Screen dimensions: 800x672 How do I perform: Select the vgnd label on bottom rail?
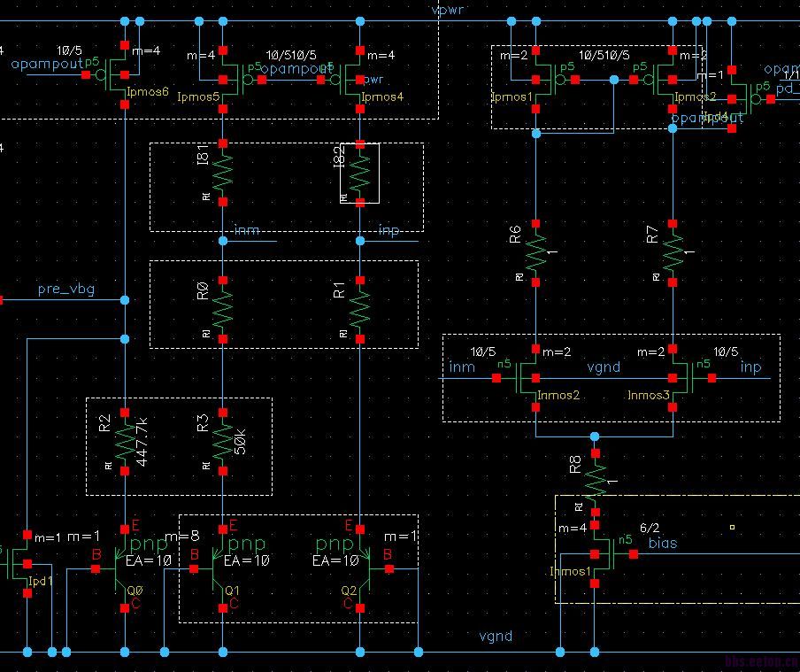tap(495, 636)
